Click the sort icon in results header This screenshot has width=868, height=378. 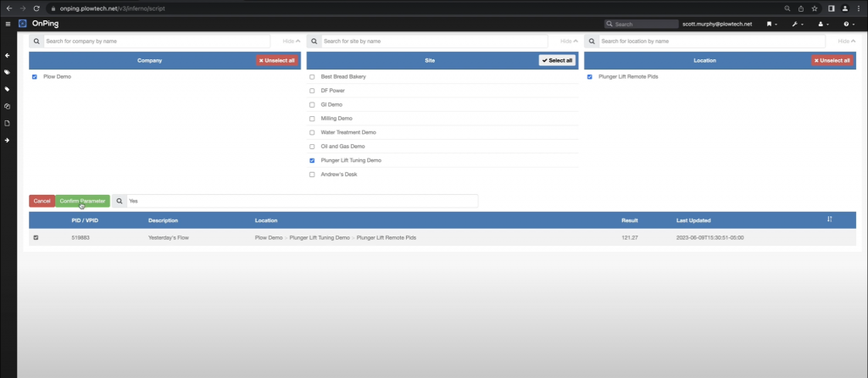(829, 220)
